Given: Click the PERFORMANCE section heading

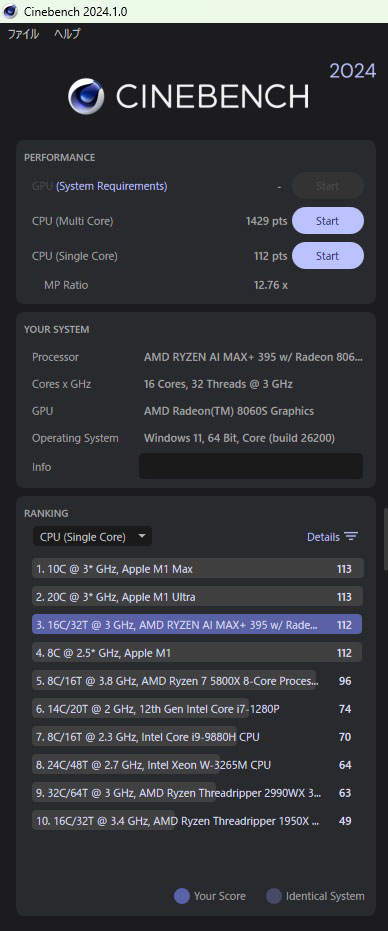Looking at the screenshot, I should tap(59, 157).
